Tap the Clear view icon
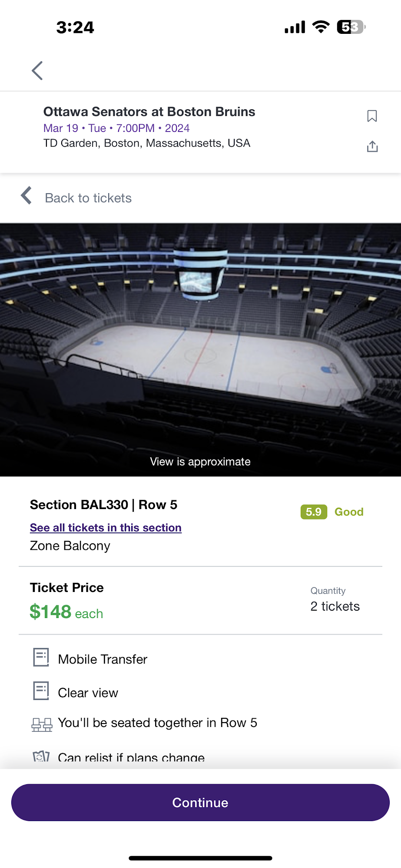The height and width of the screenshot is (868, 401). click(41, 690)
